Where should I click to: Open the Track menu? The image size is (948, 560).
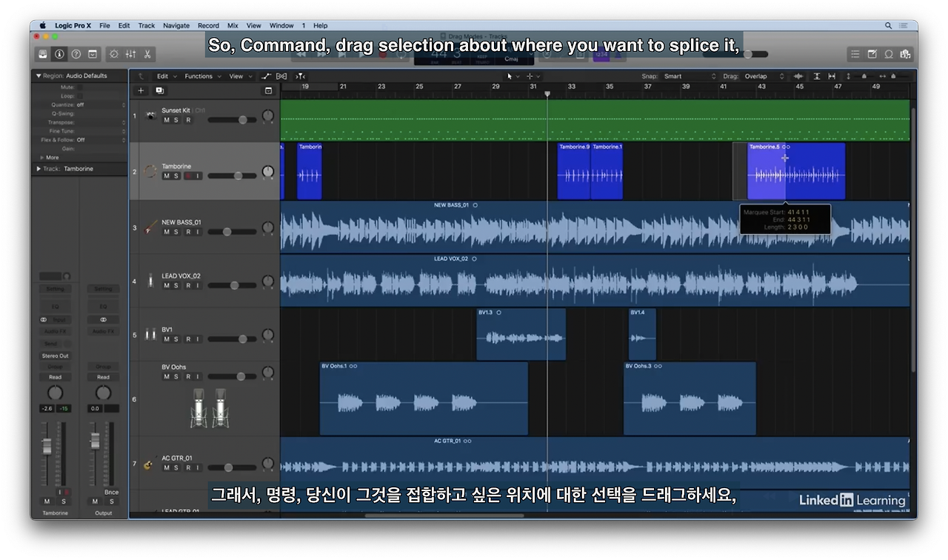[147, 25]
